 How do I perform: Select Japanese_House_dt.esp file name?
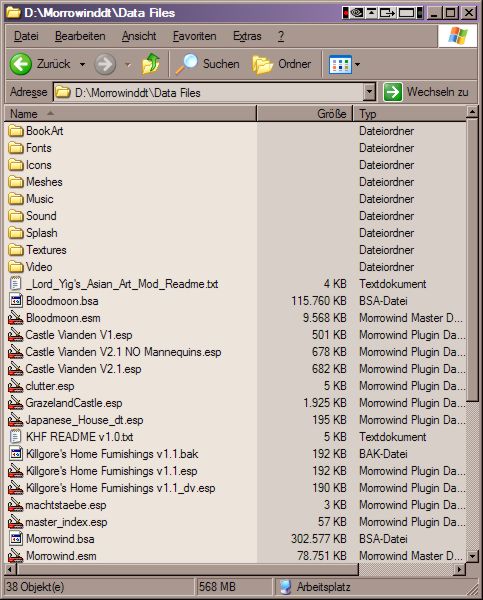(84, 420)
